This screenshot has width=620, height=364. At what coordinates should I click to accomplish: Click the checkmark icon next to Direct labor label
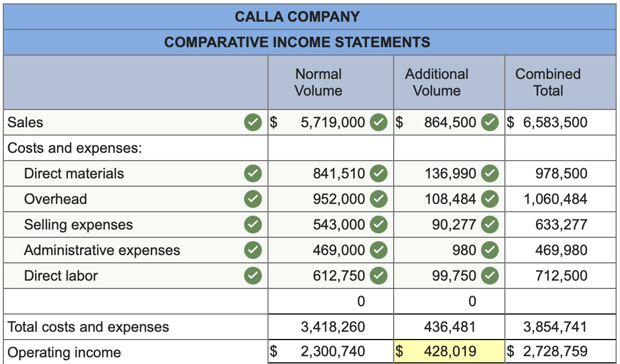point(252,276)
